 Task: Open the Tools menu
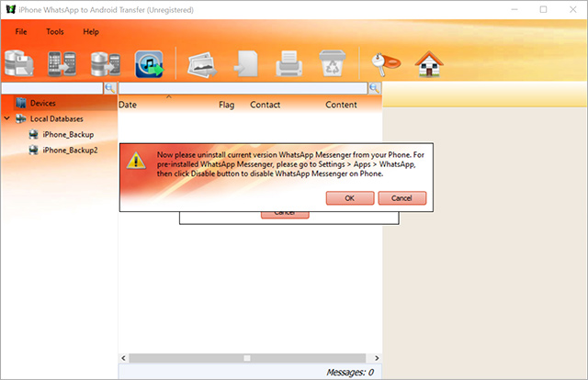55,31
